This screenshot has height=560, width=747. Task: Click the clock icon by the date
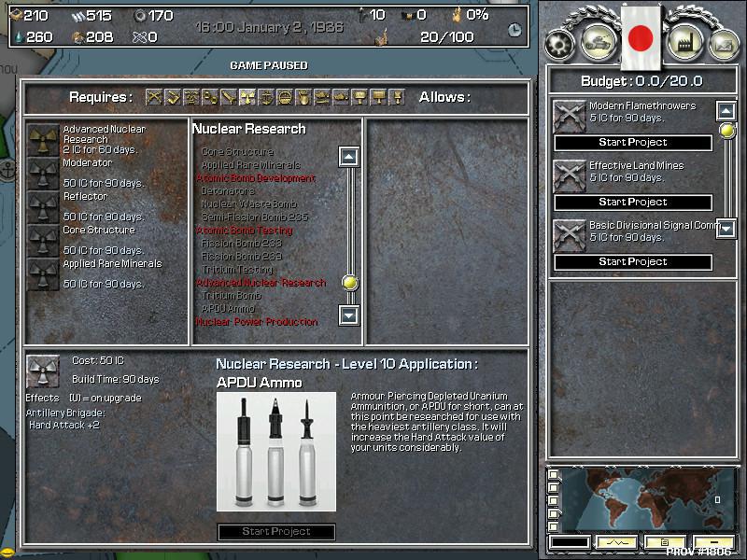[514, 30]
